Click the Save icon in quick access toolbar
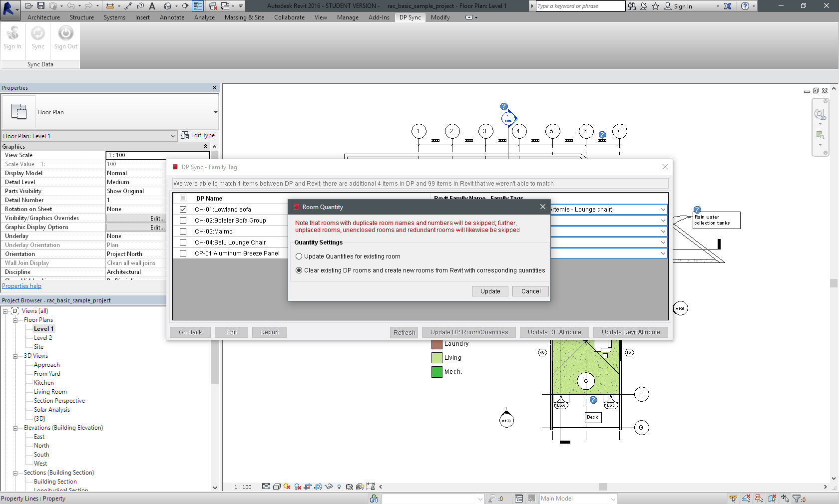Screen dimensions: 839x504 coord(41,6)
